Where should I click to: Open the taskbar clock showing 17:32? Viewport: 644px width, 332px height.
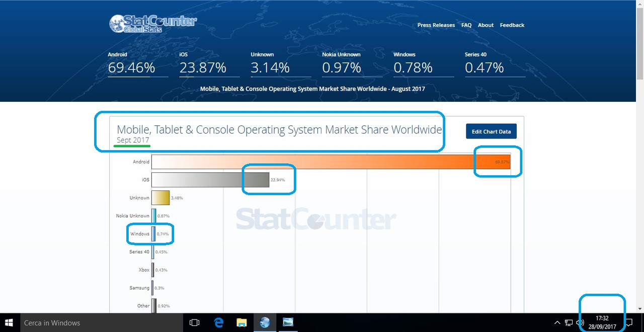[x=602, y=322]
